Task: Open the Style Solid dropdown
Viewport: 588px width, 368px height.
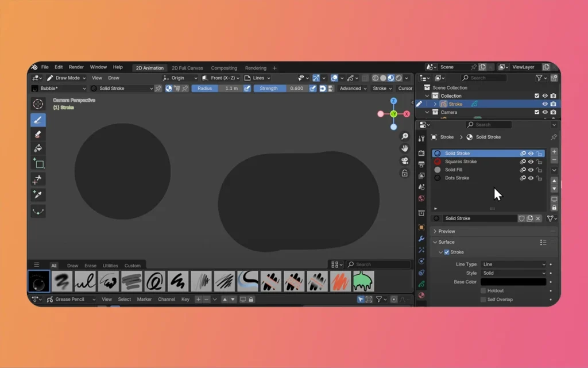Action: (513, 273)
